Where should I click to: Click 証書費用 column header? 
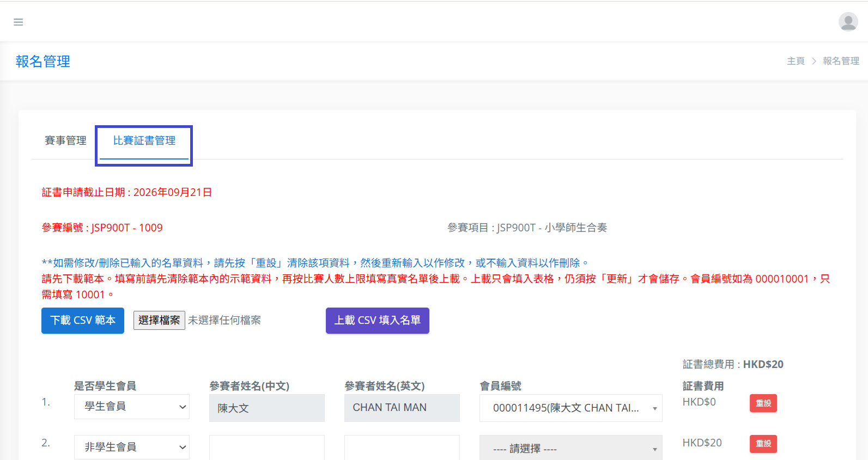pyautogui.click(x=703, y=386)
